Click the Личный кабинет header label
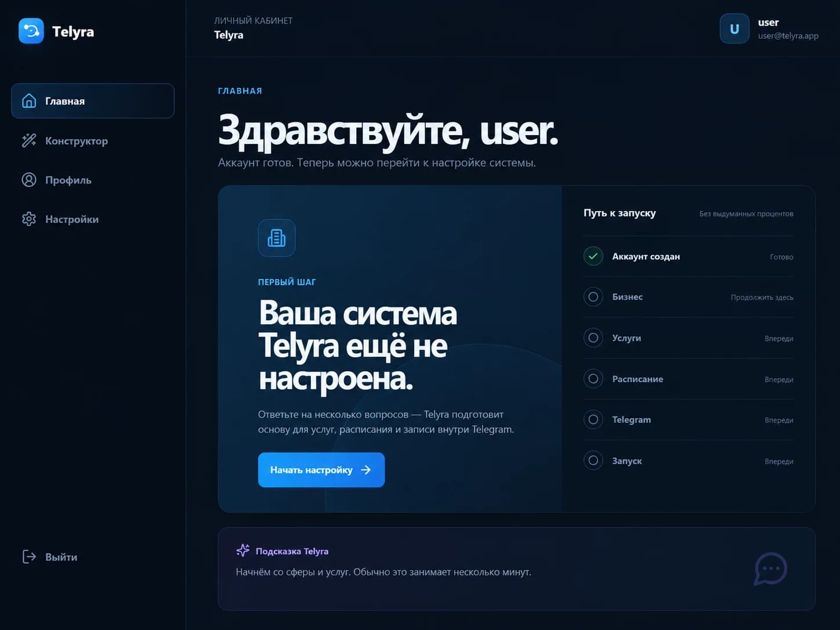 (x=253, y=20)
